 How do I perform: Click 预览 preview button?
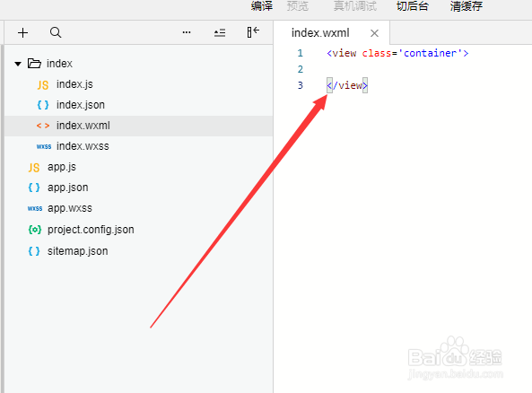298,6
